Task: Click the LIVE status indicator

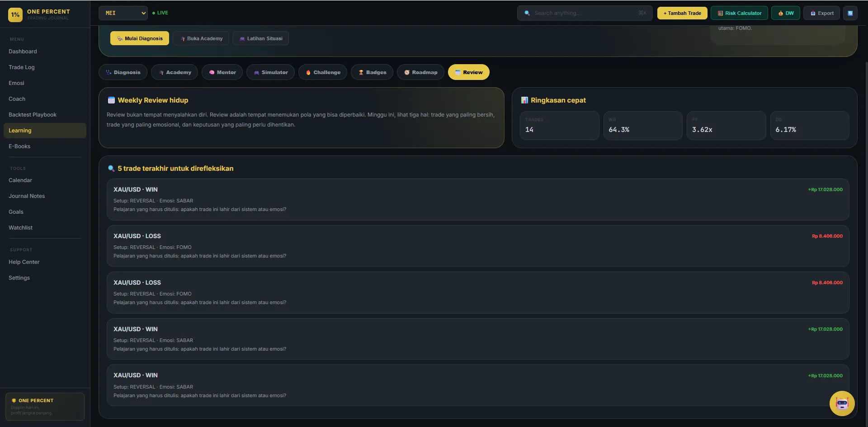Action: click(160, 13)
